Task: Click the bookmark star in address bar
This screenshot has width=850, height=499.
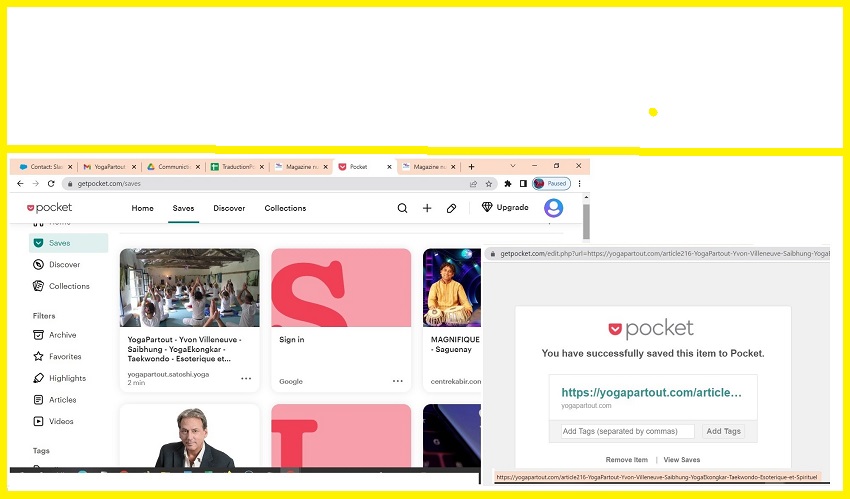Action: (488, 184)
